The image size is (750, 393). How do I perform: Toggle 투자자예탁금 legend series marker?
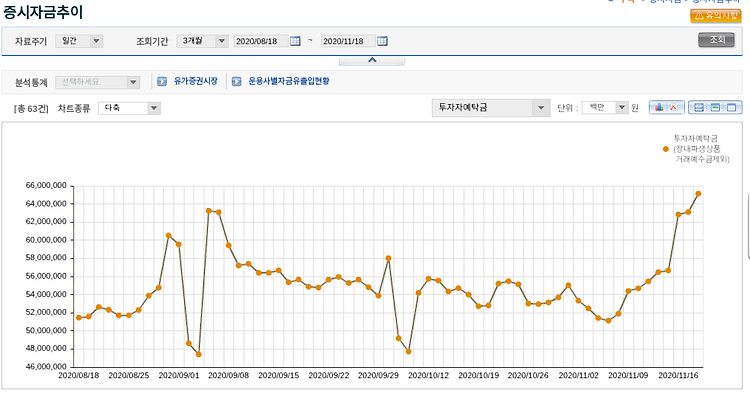click(x=665, y=149)
